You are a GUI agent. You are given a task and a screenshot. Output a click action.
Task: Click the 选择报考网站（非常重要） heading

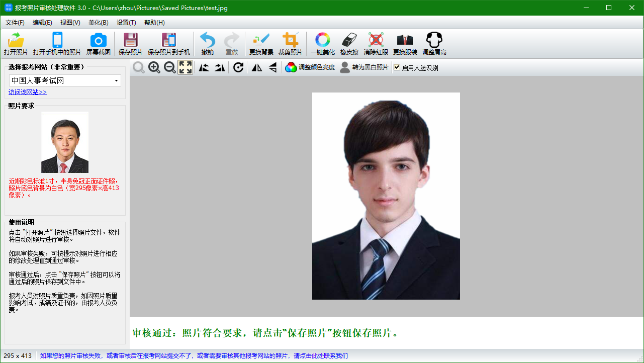click(x=46, y=67)
